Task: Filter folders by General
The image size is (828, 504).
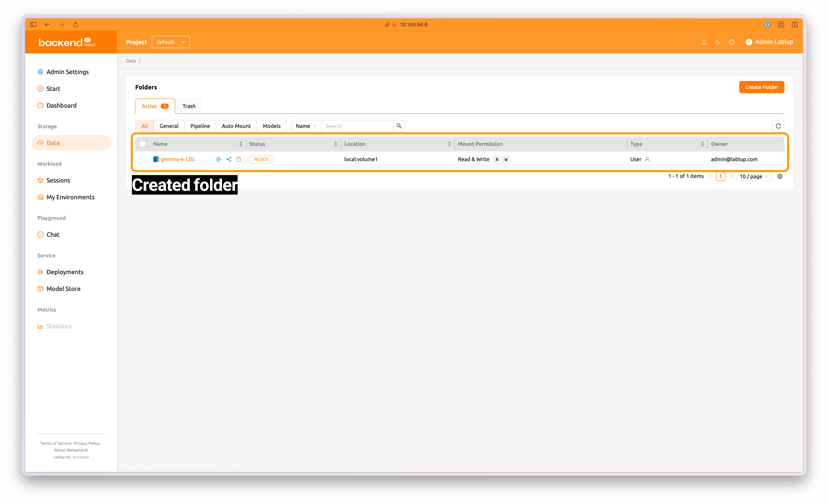Action: [169, 126]
